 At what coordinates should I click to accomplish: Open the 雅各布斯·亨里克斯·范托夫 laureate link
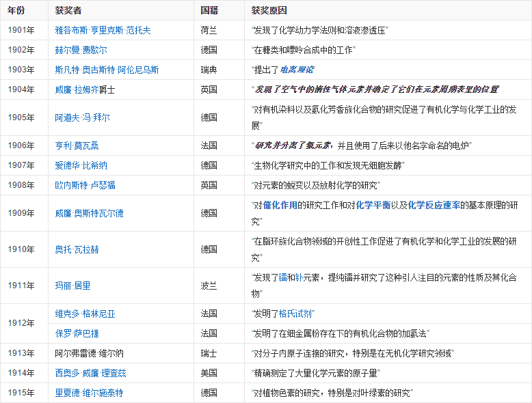point(103,30)
